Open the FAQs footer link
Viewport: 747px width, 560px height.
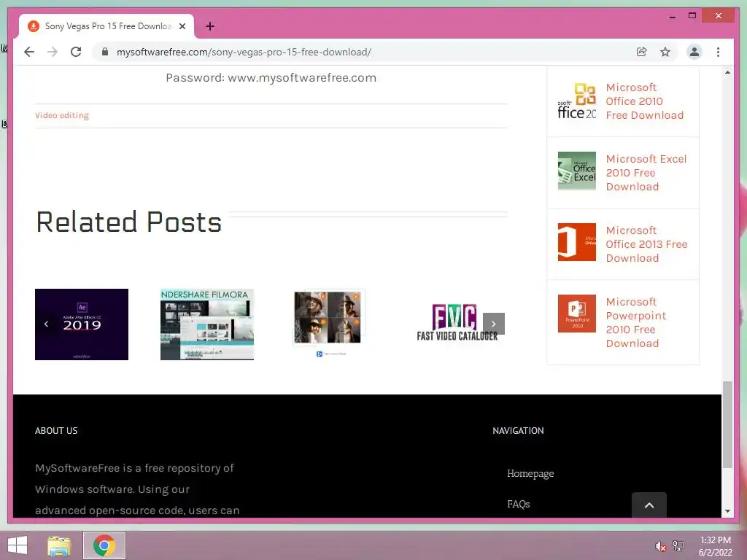(519, 504)
